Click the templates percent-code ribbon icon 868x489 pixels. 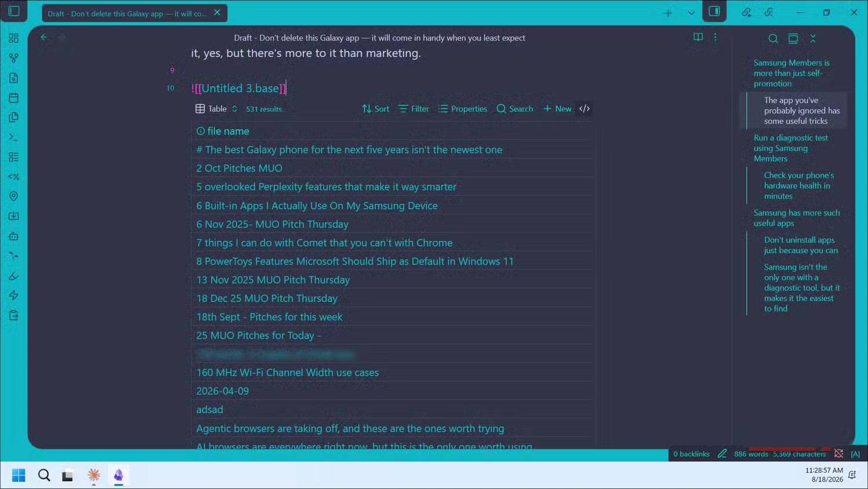14,177
